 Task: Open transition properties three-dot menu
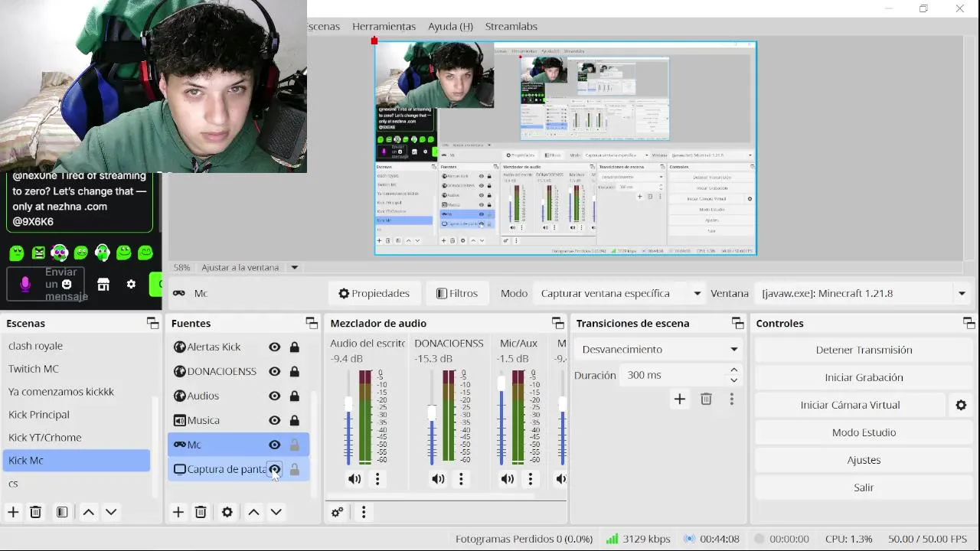coord(732,399)
